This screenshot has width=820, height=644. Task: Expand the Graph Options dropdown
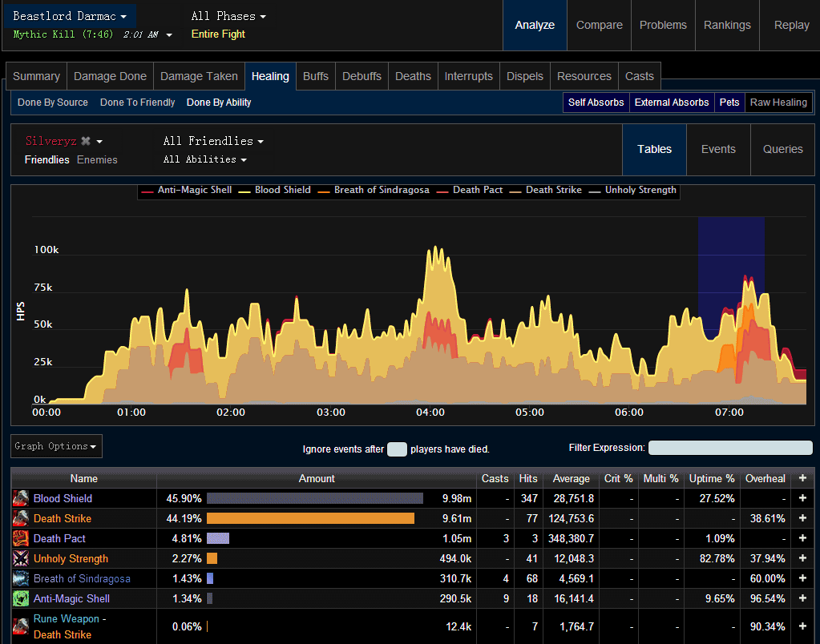click(56, 446)
